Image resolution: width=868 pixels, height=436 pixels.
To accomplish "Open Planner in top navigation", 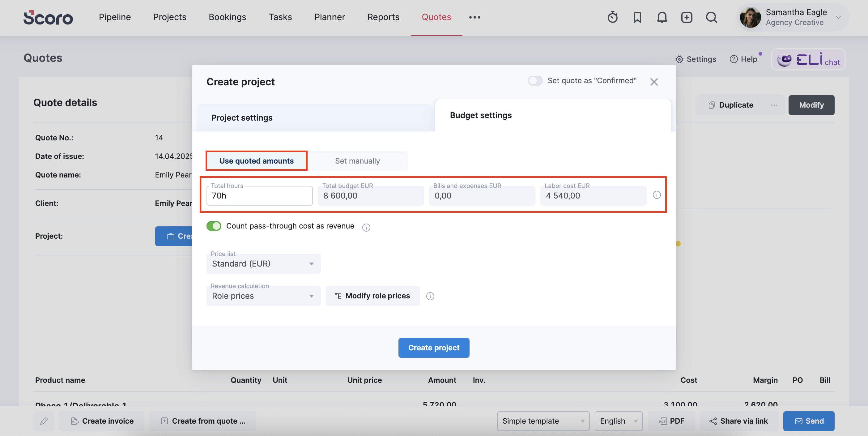I will 330,17.
